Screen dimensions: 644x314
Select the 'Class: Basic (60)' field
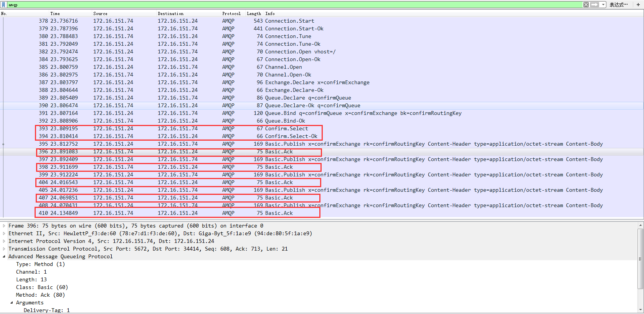42,287
